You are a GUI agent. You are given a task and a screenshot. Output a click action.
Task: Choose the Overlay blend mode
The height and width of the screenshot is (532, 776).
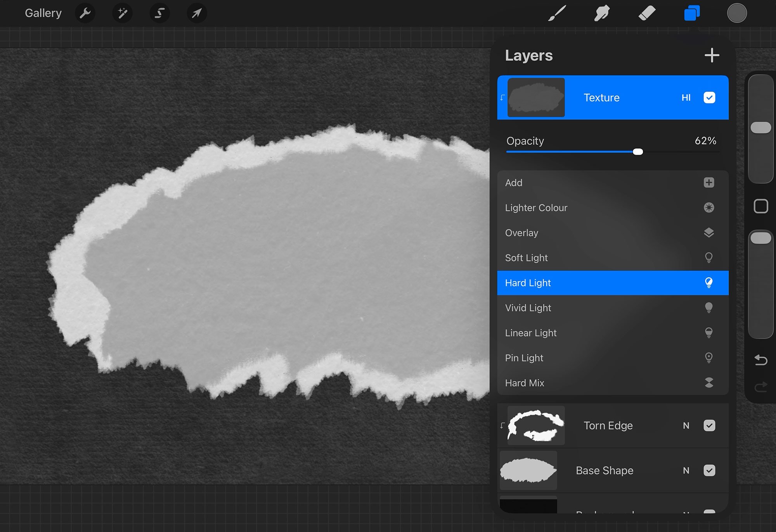coord(613,233)
